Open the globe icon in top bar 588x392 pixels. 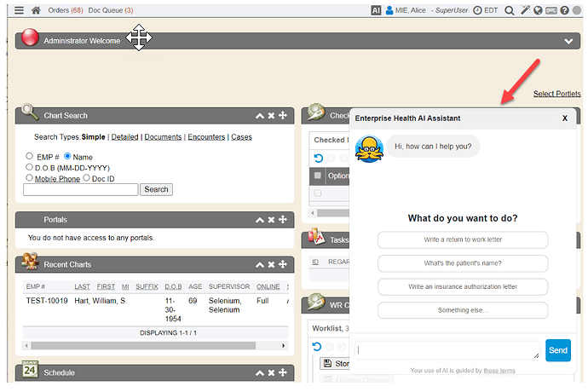coord(538,11)
